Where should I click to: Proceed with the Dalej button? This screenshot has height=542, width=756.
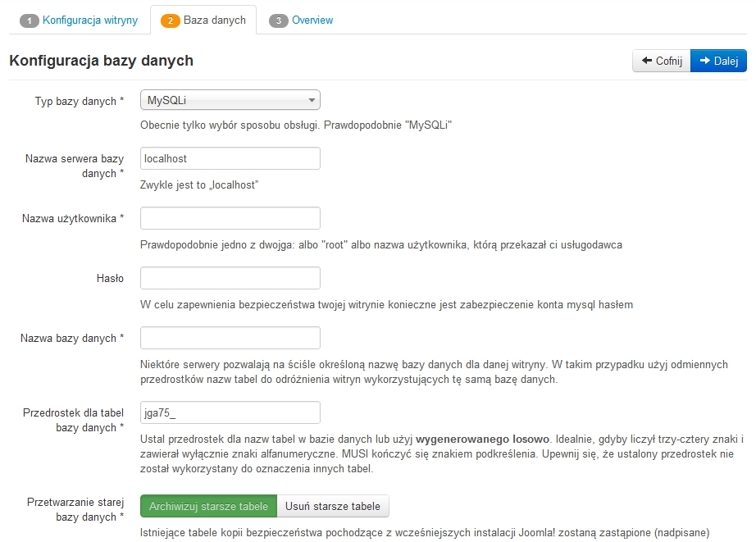718,61
